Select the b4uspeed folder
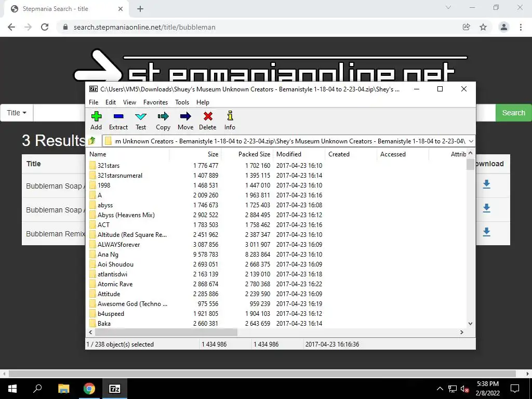 [x=111, y=314]
